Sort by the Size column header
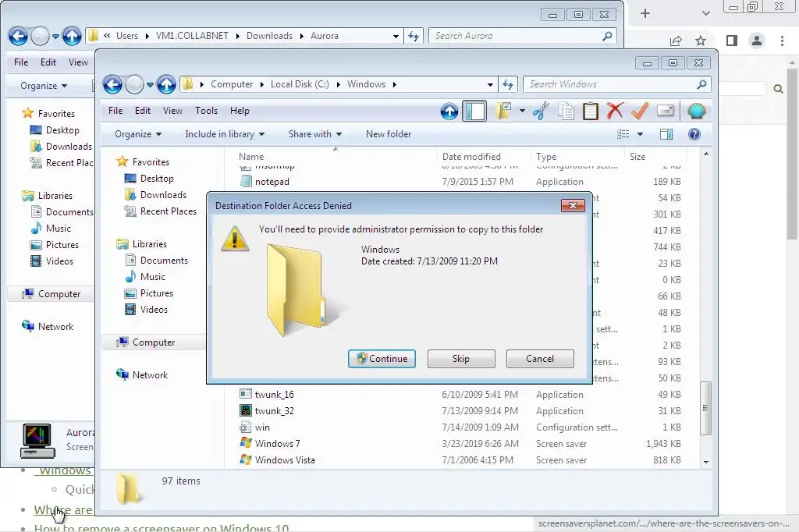 (x=656, y=157)
